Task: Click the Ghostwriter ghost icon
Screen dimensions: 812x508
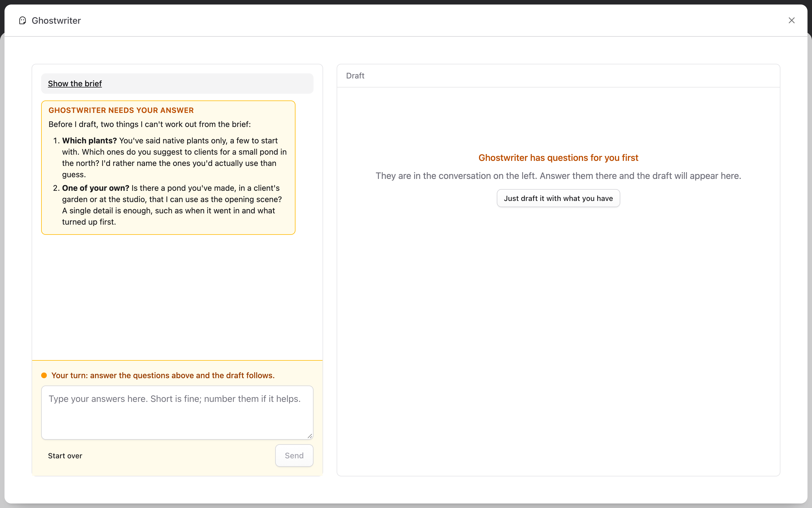Action: (x=23, y=21)
